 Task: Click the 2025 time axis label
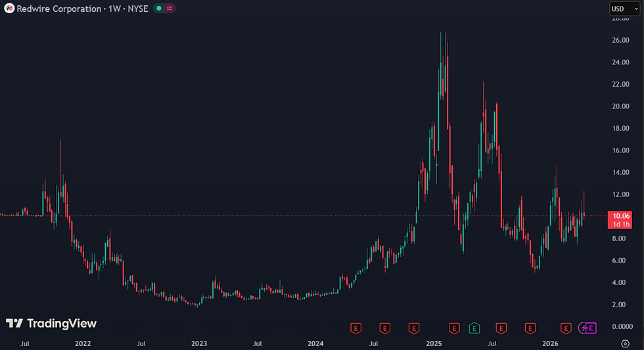(x=434, y=343)
